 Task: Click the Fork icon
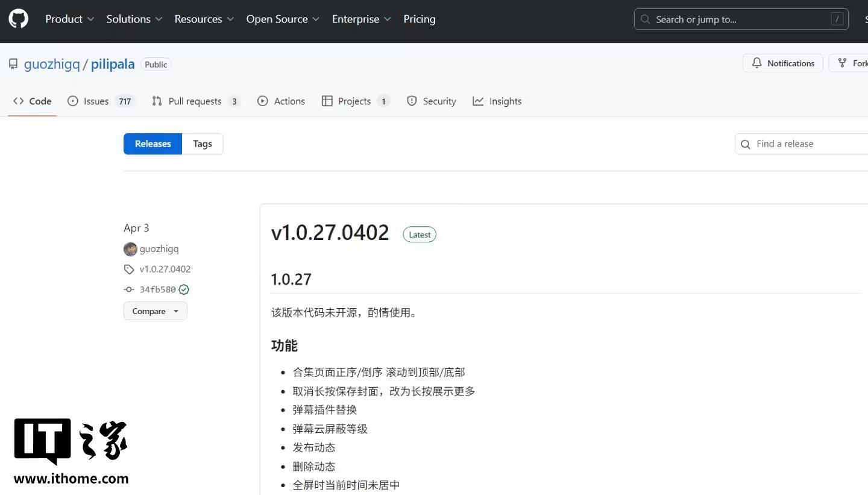[842, 63]
